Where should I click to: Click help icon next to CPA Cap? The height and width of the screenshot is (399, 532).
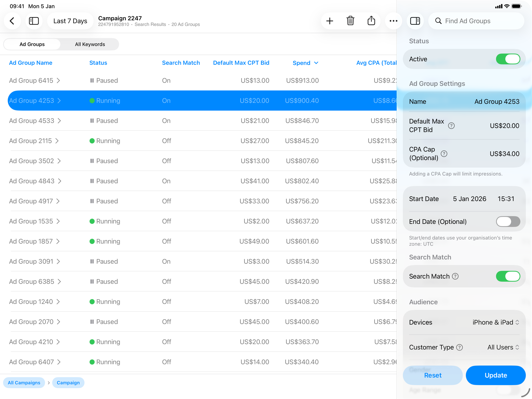tap(444, 154)
